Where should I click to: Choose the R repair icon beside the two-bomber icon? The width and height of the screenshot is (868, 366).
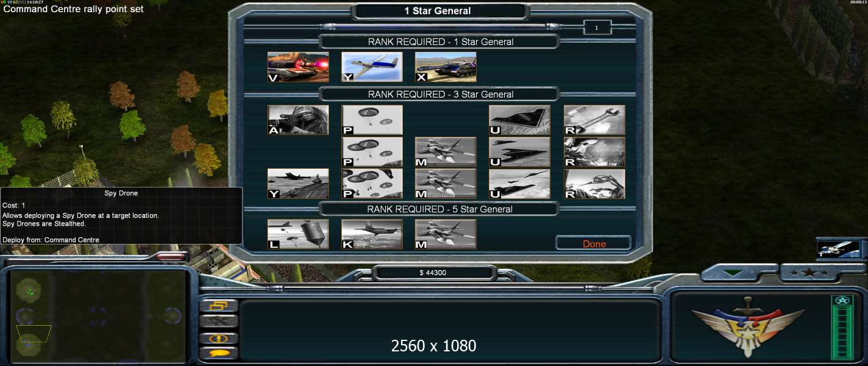(595, 152)
